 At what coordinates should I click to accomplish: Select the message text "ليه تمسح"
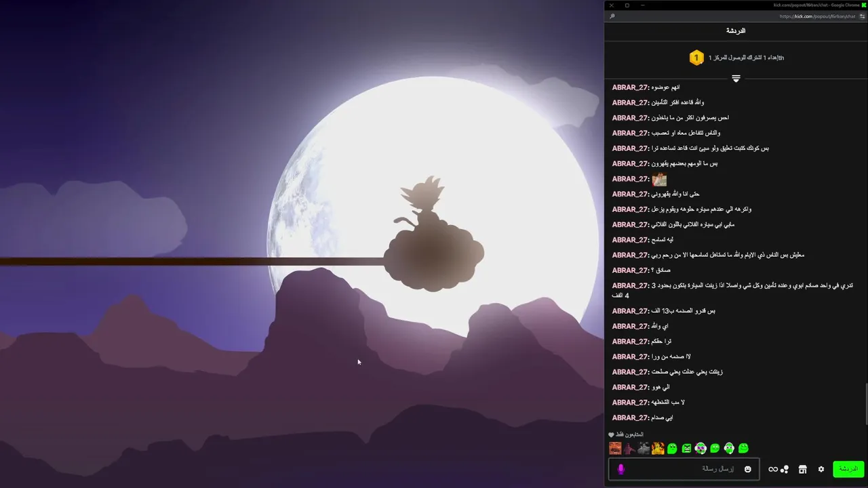(663, 240)
